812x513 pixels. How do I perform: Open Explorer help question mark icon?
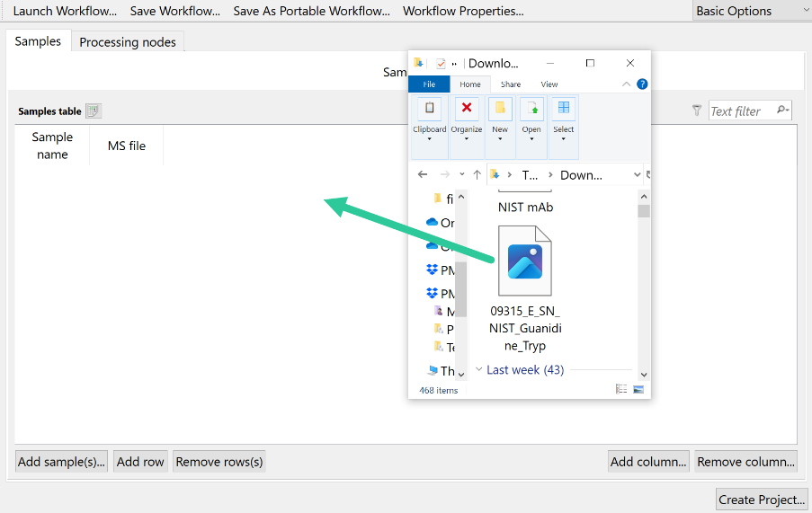click(x=642, y=84)
